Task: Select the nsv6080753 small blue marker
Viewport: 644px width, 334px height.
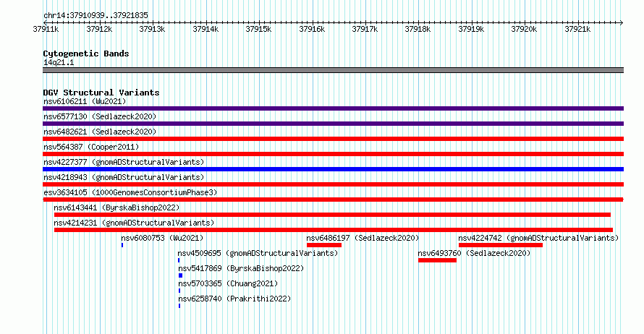Action: tap(122, 245)
